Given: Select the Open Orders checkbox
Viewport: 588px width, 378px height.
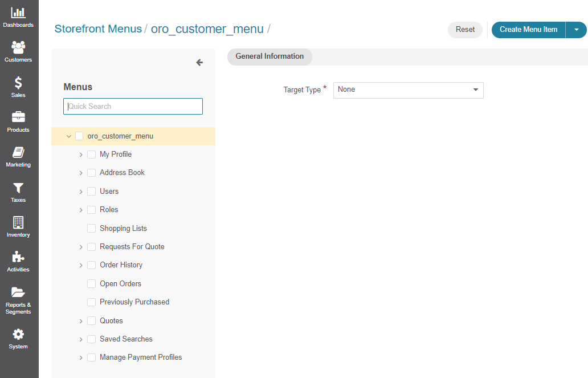Looking at the screenshot, I should click(91, 284).
